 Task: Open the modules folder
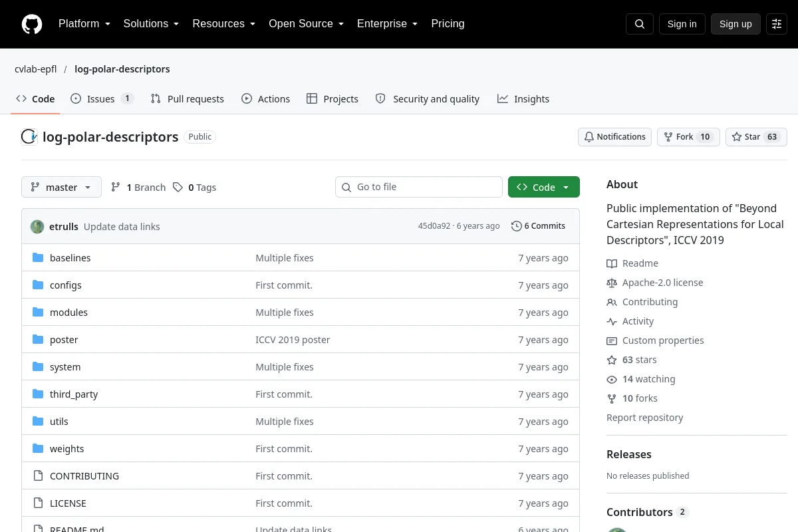(x=68, y=313)
